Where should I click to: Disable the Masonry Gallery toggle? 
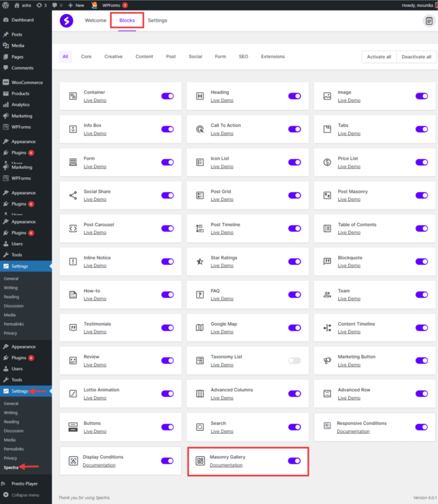[294, 461]
